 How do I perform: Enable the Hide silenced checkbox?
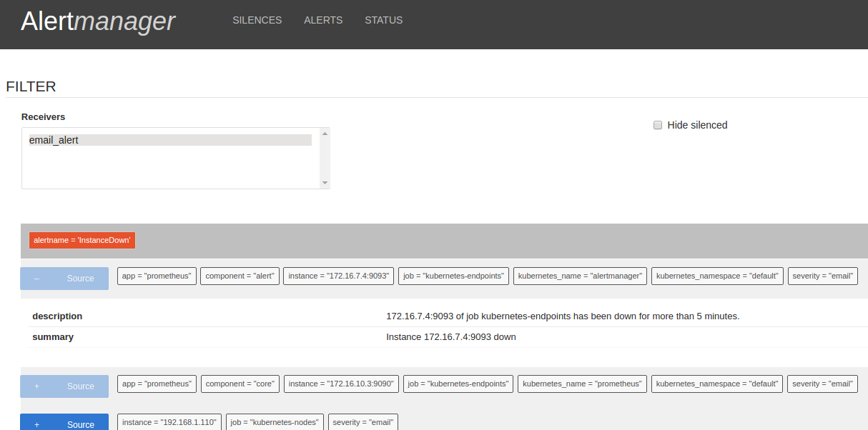658,125
